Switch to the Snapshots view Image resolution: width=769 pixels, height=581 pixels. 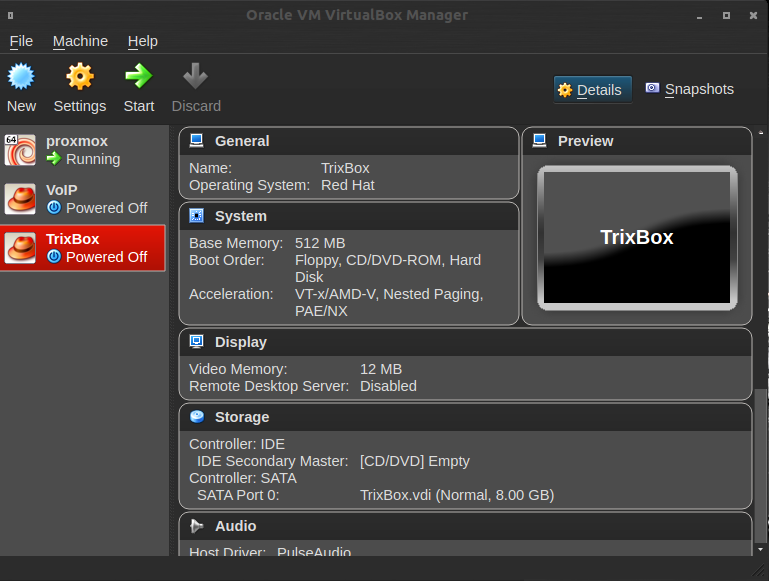click(690, 89)
